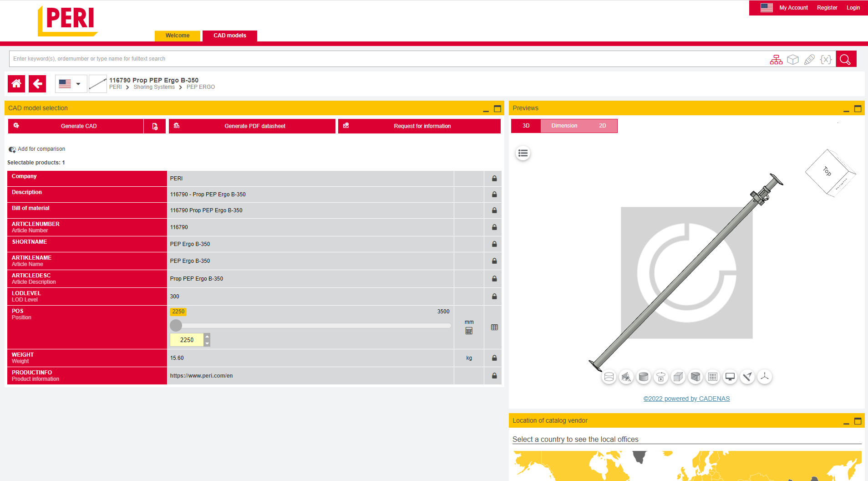The image size is (868, 481).
Task: Click the magnifier search button
Action: coord(845,59)
